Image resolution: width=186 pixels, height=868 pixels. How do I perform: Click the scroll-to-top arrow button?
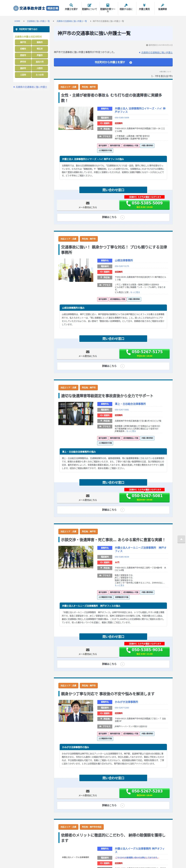tap(181, 539)
